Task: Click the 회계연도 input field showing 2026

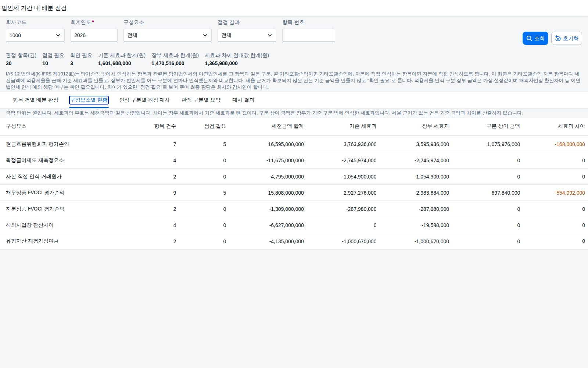Action: point(94,35)
